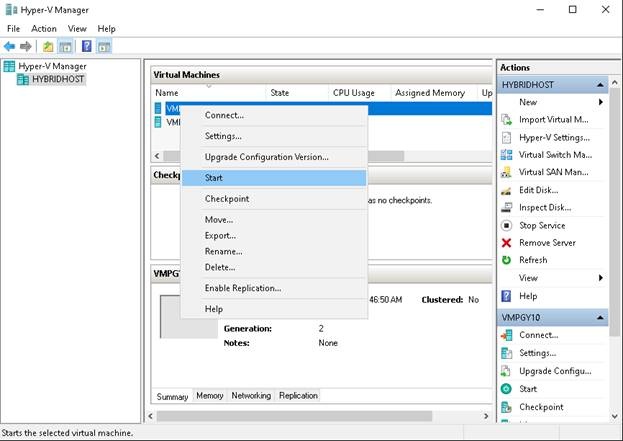Click the Back arrow toolbar icon
The image size is (623, 441).
pyautogui.click(x=10, y=46)
